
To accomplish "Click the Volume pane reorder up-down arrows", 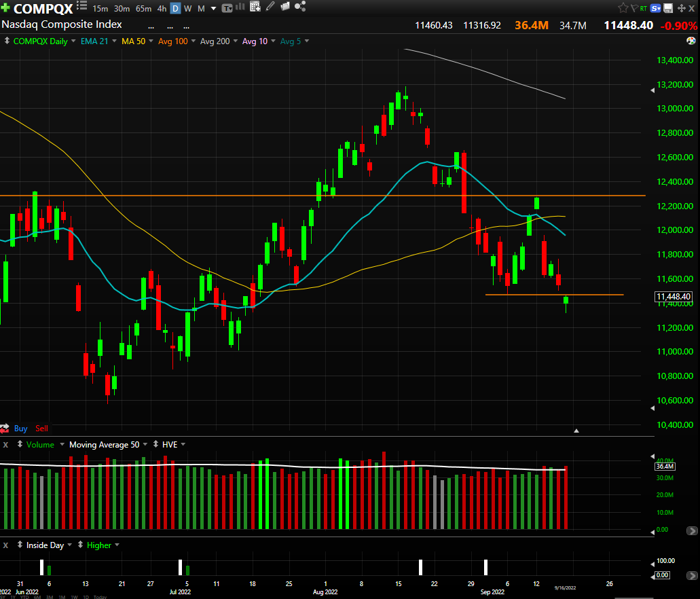I will tap(20, 444).
